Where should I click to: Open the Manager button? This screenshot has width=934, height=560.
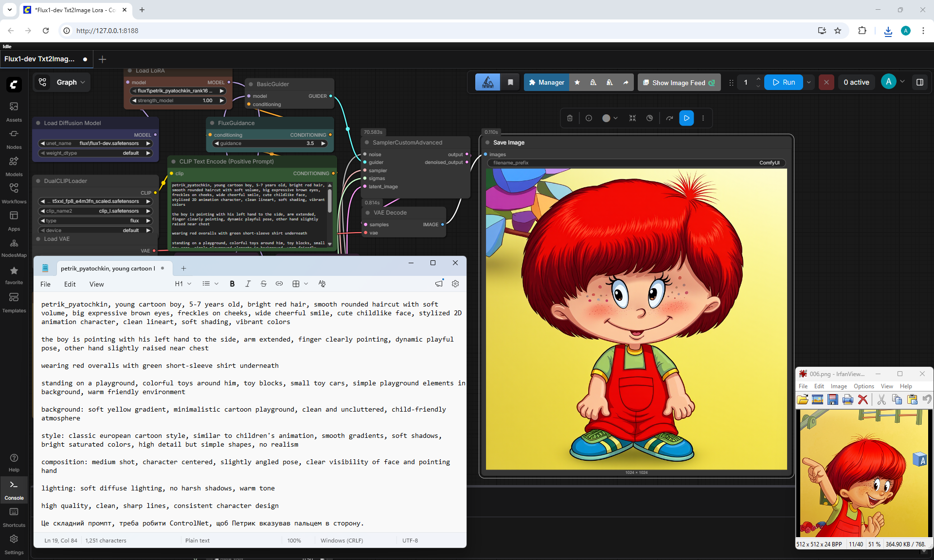click(x=546, y=82)
